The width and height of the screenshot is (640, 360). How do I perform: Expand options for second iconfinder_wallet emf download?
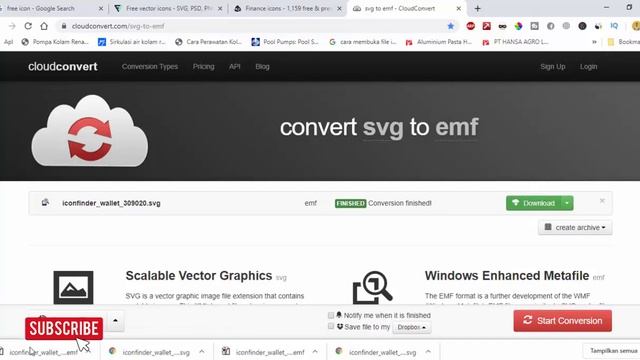pyautogui.click(x=315, y=351)
